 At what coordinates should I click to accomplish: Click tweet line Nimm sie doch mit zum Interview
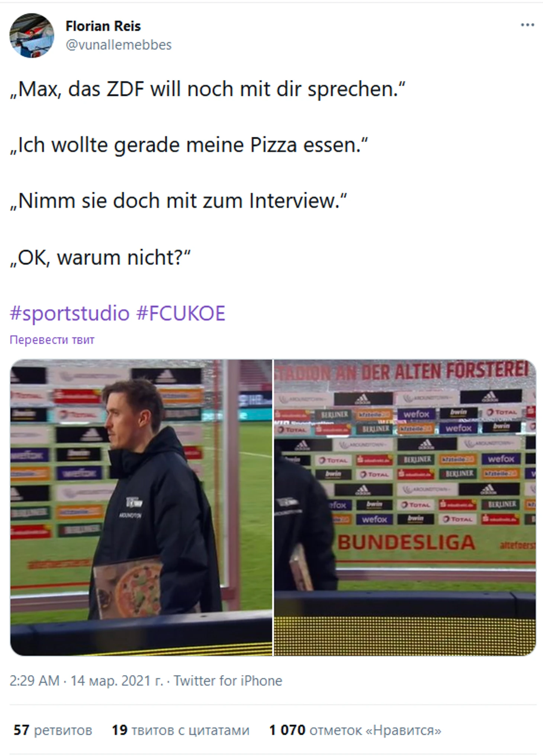179,201
